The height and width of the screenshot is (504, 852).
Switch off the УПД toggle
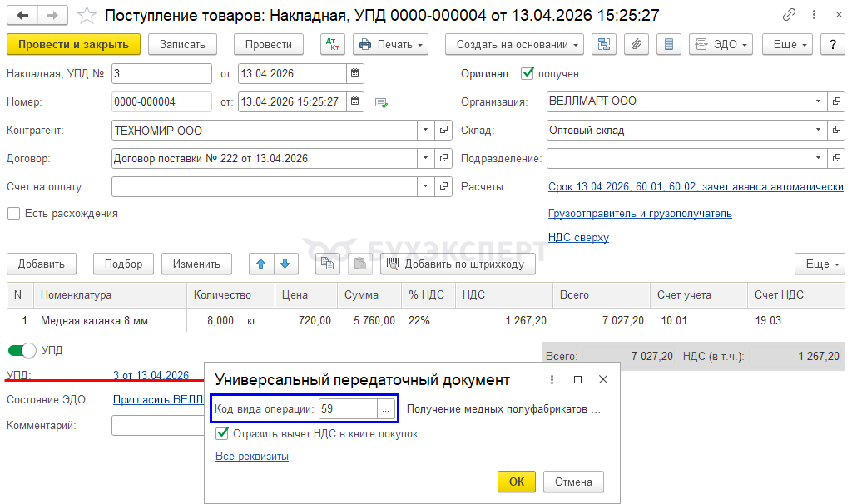[22, 350]
